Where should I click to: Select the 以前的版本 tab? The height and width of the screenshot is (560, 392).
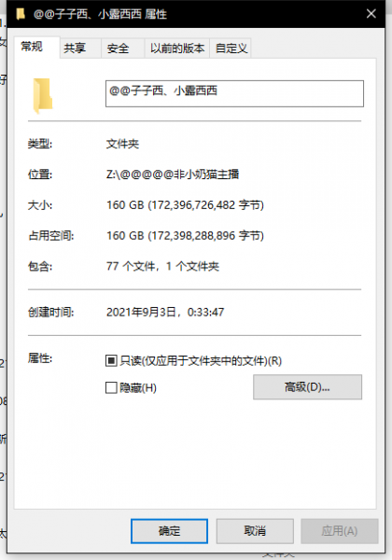click(177, 48)
